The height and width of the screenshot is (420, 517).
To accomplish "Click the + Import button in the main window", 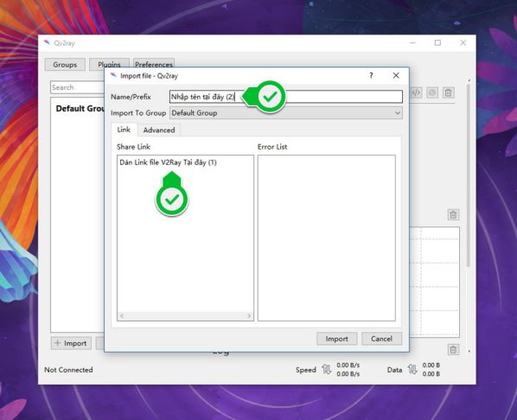I will pyautogui.click(x=71, y=343).
